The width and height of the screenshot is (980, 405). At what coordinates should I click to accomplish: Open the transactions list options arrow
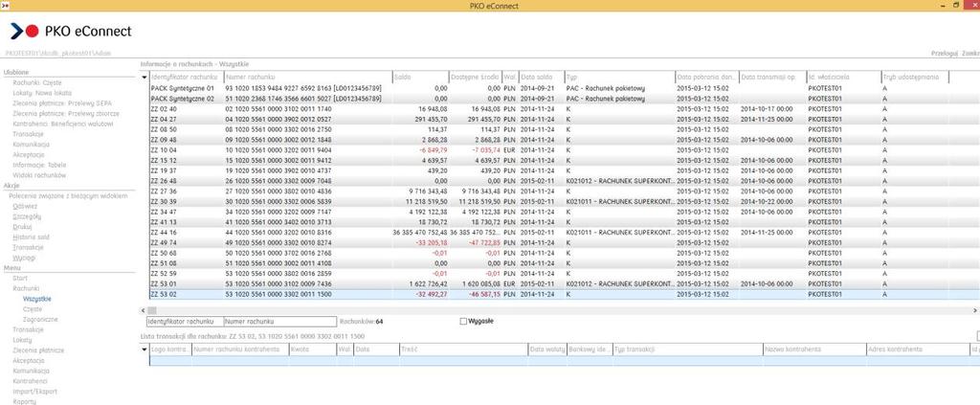[x=145, y=349]
